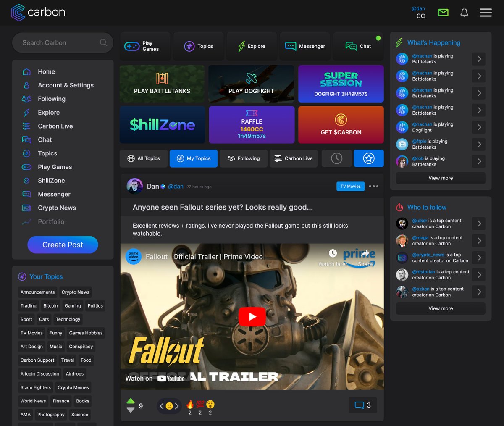Screen dimensions: 504x426
Task: Open the notifications bell icon
Action: click(464, 13)
